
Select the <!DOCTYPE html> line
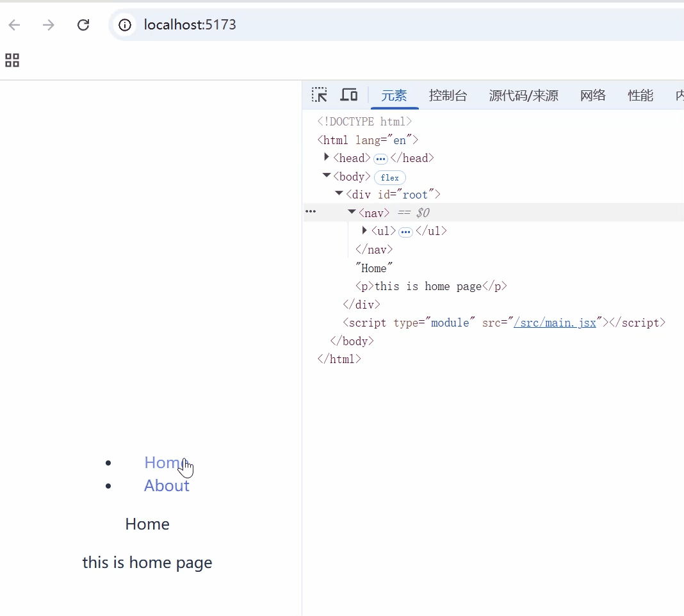point(364,121)
